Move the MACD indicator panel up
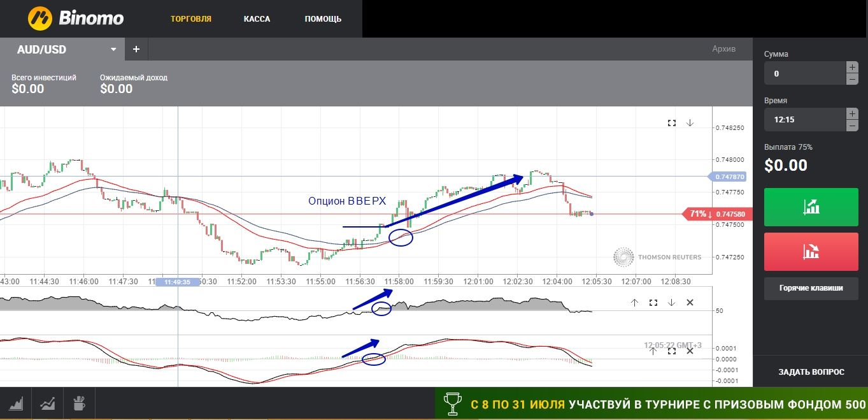 [653, 351]
